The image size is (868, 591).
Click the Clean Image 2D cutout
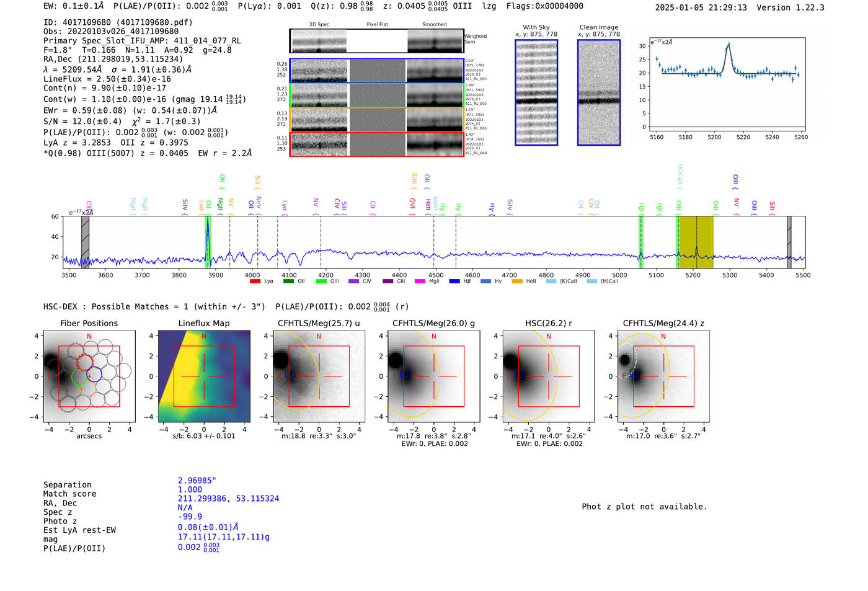point(599,92)
